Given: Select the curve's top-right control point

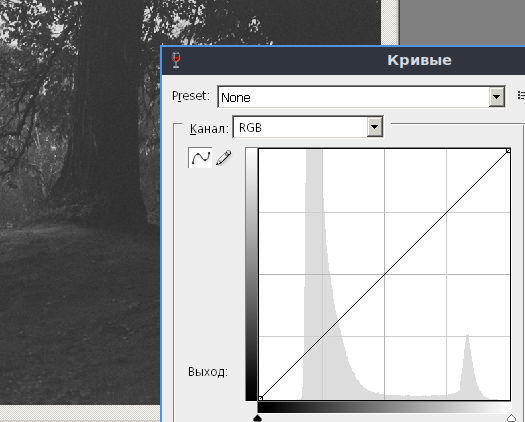Looking at the screenshot, I should pyautogui.click(x=508, y=151).
